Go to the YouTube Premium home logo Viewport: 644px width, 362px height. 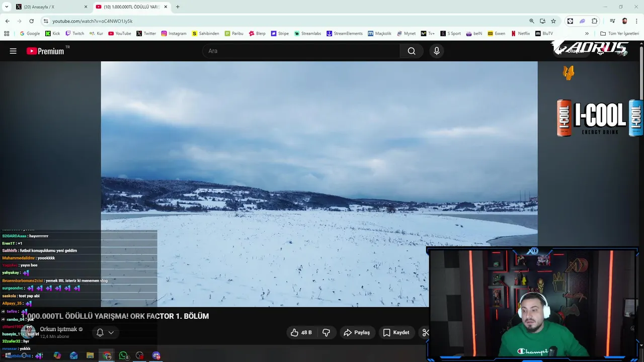pos(45,51)
